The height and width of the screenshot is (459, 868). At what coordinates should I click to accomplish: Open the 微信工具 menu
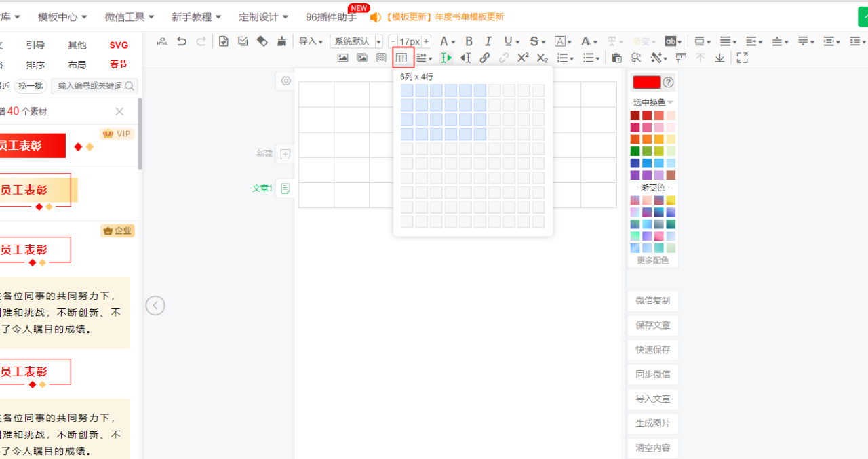129,17
